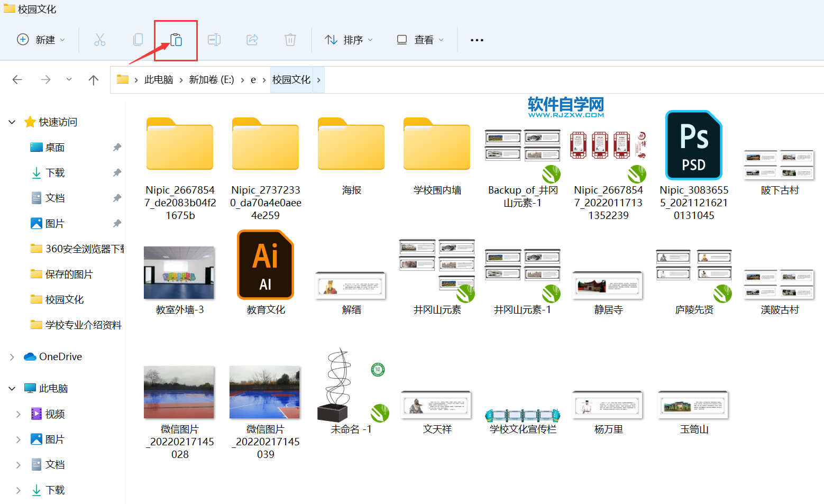Open the 排序 sort dropdown

(349, 40)
